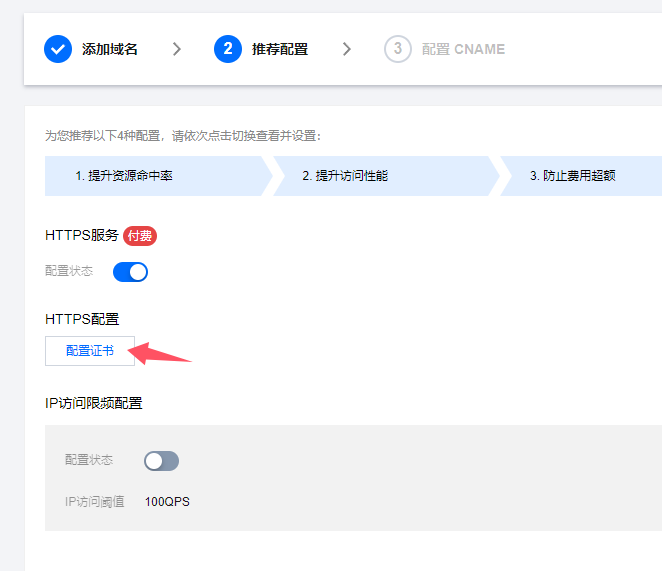Click the red 付费 badge

tap(140, 236)
